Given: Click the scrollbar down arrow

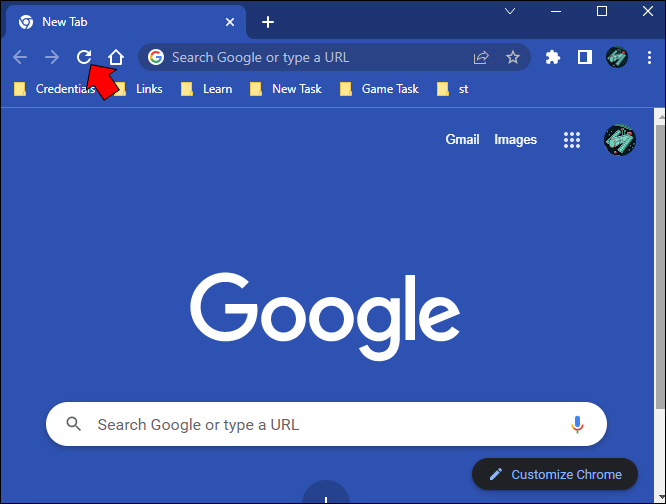Looking at the screenshot, I should click(660, 498).
